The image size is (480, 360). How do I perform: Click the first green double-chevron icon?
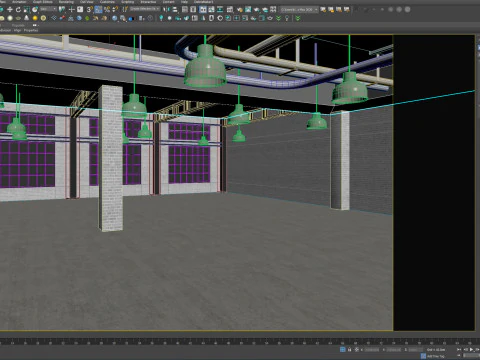pos(278,18)
